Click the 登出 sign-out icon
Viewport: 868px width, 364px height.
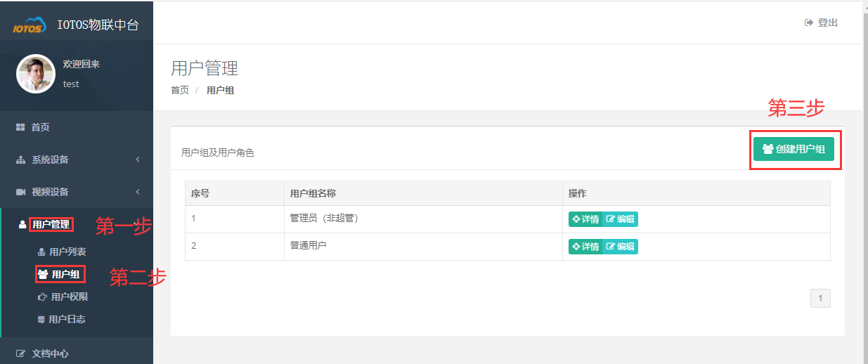tap(809, 22)
